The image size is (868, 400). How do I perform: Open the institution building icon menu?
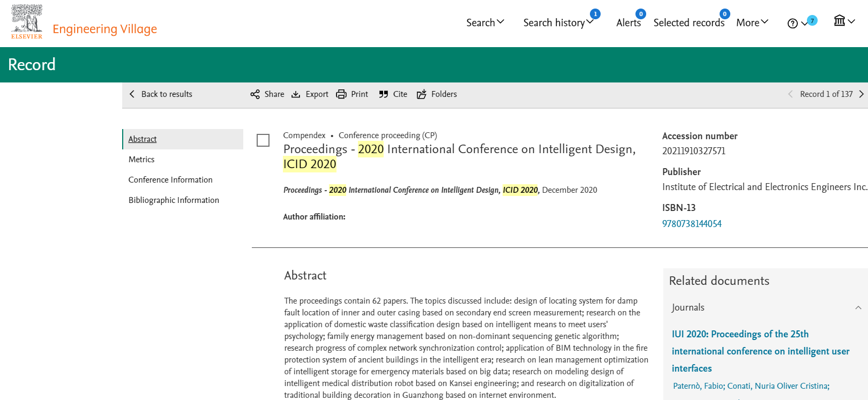[844, 21]
